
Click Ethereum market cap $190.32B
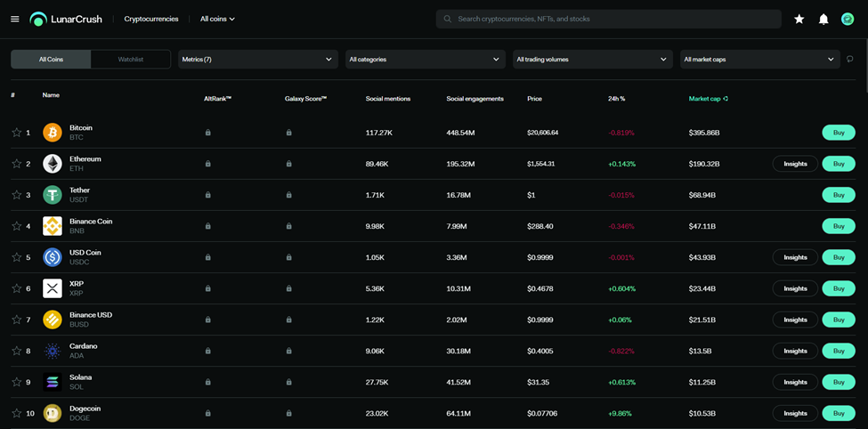click(704, 164)
